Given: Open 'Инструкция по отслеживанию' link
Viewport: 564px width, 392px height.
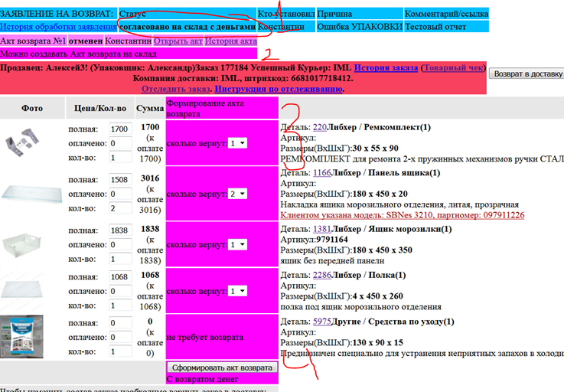Looking at the screenshot, I should pos(279,89).
